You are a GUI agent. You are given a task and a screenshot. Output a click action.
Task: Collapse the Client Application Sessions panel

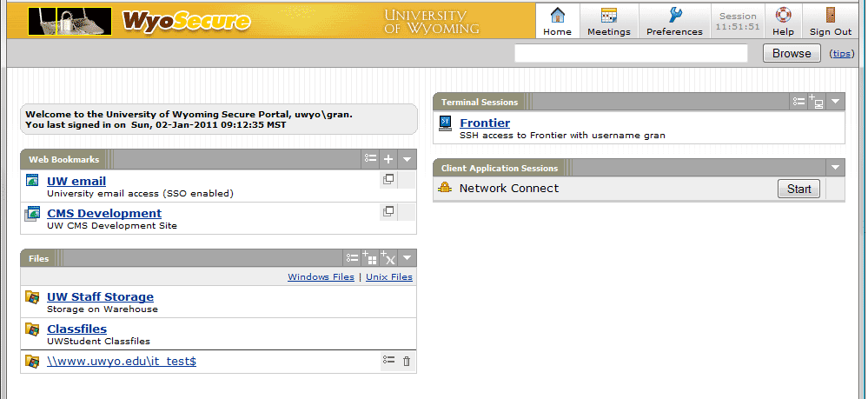835,168
